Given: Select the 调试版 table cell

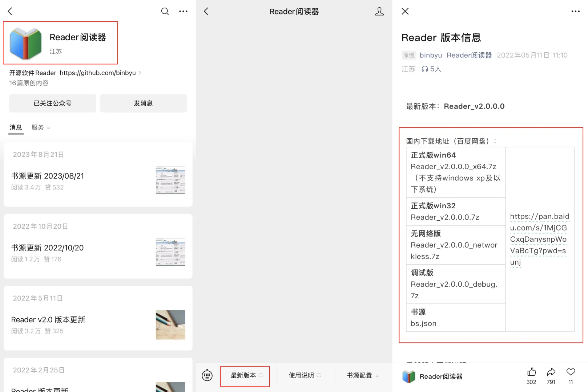Looking at the screenshot, I should pos(456,284).
